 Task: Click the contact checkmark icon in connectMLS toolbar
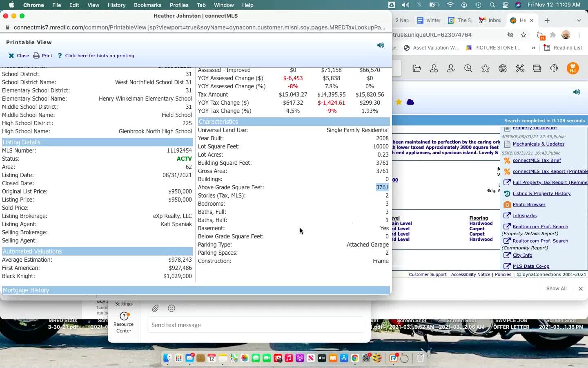(x=451, y=68)
